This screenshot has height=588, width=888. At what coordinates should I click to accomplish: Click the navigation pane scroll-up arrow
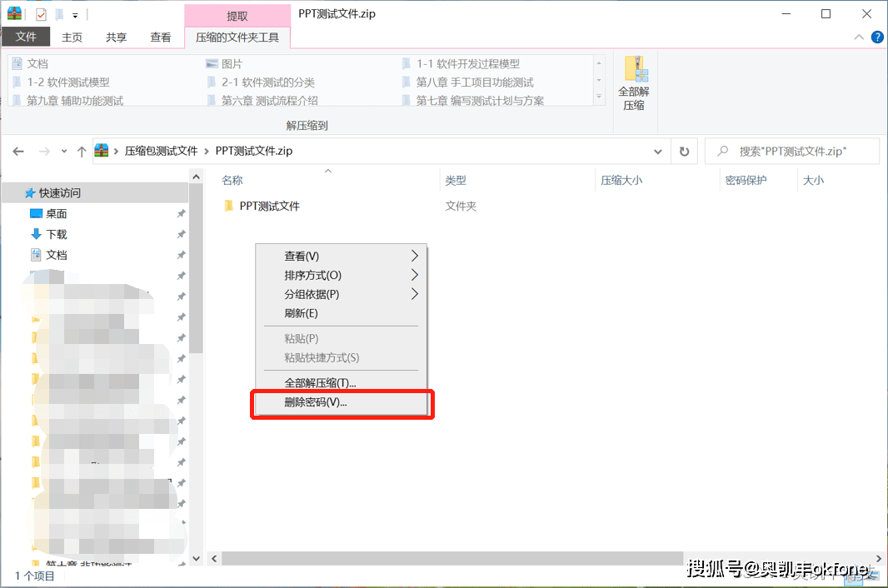click(x=196, y=177)
